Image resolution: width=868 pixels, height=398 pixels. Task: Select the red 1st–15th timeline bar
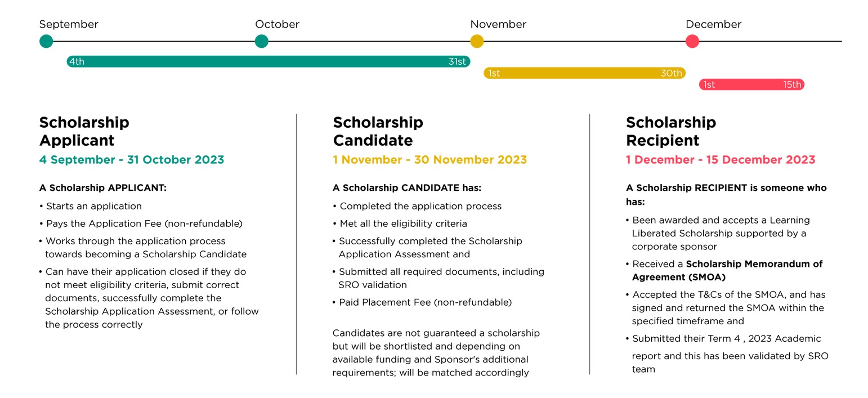[751, 84]
